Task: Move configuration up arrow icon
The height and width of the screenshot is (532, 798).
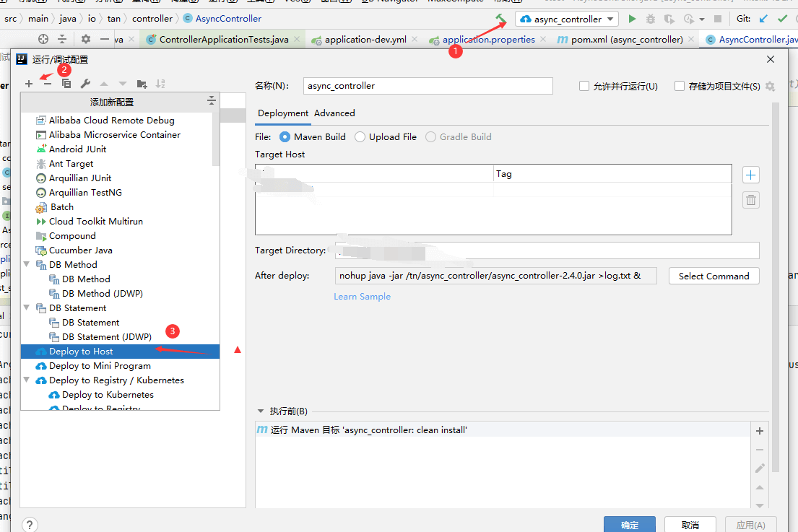Action: [x=104, y=84]
